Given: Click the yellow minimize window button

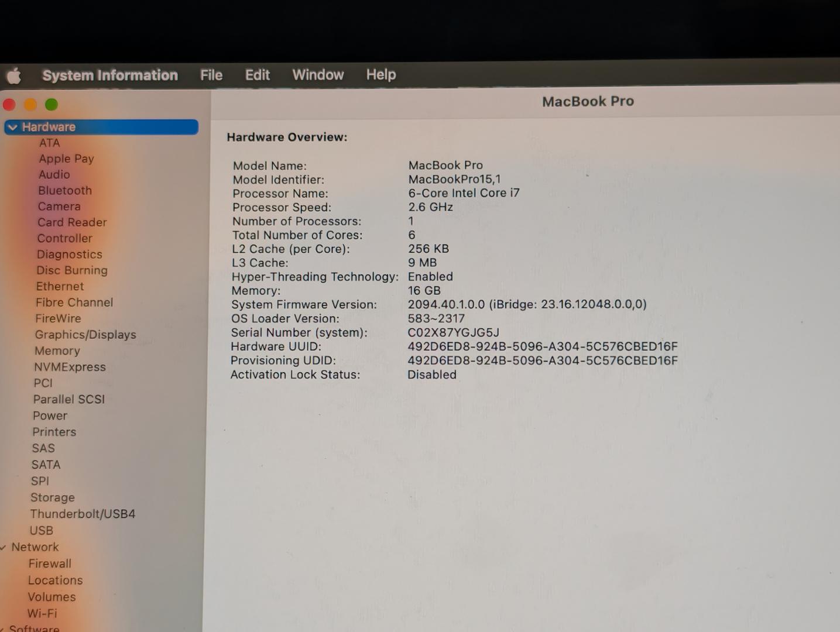Looking at the screenshot, I should coord(30,105).
